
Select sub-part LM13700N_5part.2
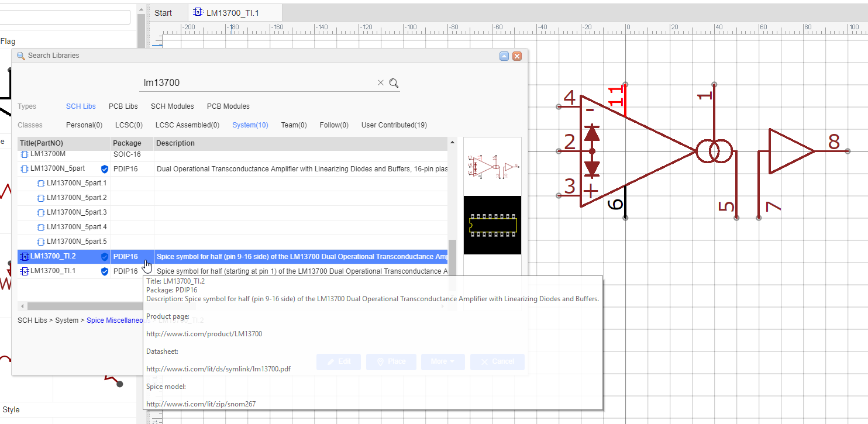(233, 198)
